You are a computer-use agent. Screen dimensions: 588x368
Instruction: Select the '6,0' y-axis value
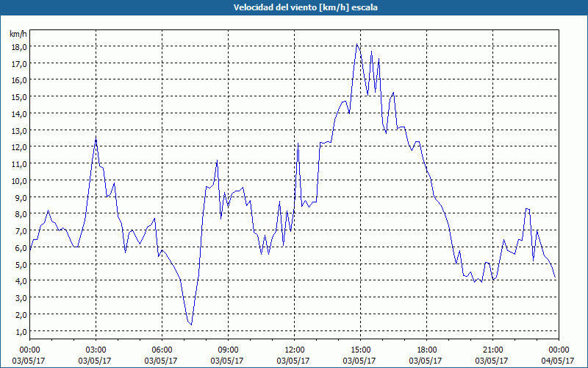pyautogui.click(x=21, y=247)
